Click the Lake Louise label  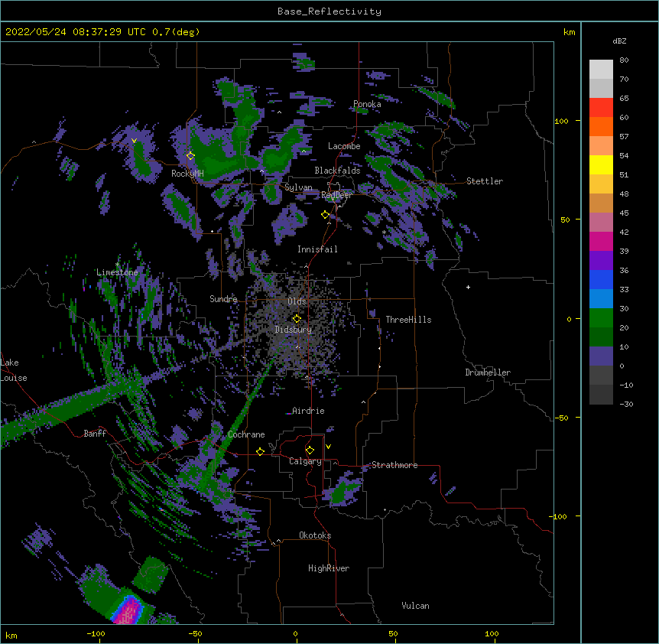(x=14, y=370)
